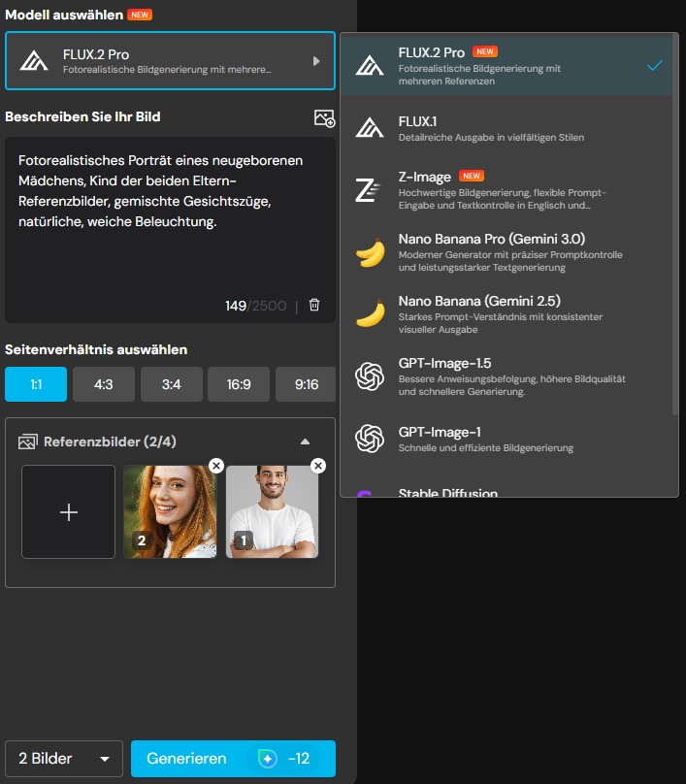Screen dimensions: 686x784
Task: Click the FLUX.1 logo icon in model list
Action: (x=370, y=128)
